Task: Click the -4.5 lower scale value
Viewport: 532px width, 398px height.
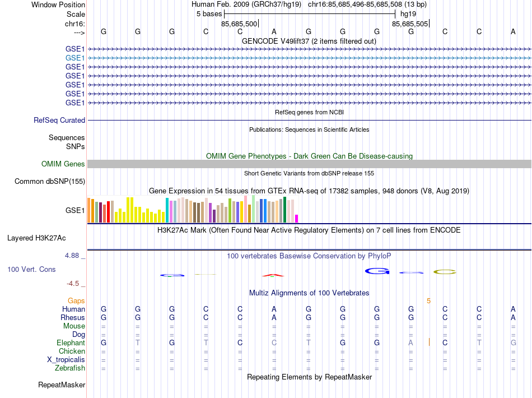Action: coord(73,284)
